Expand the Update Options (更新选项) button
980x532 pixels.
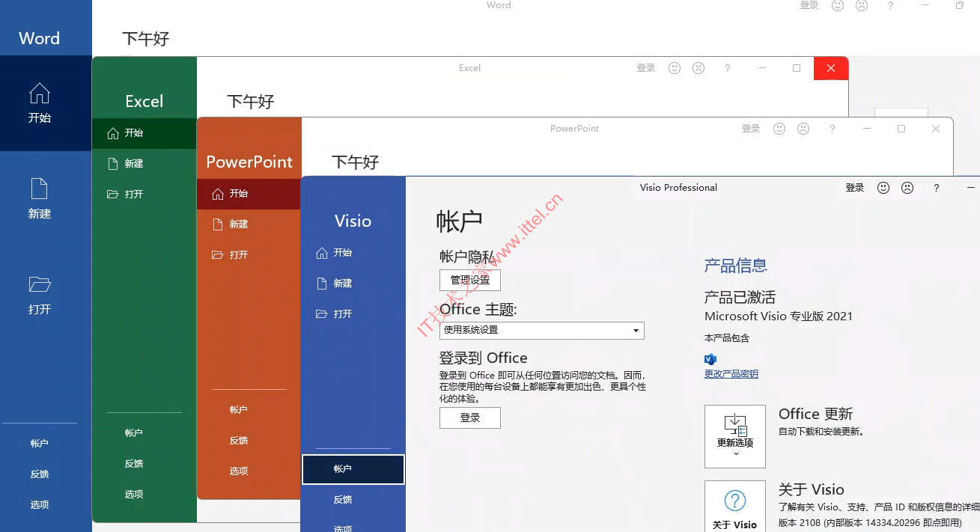734,436
